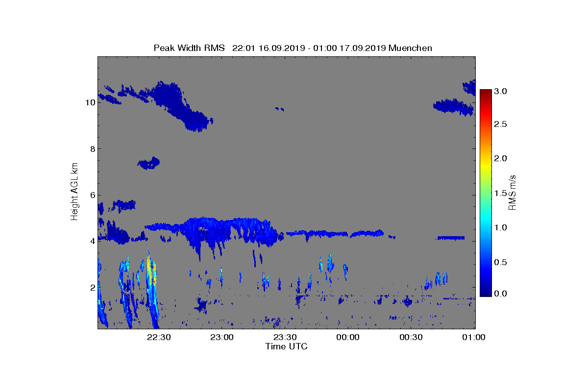Click the height tick label 2
The width and height of the screenshot is (588, 392).
92,287
